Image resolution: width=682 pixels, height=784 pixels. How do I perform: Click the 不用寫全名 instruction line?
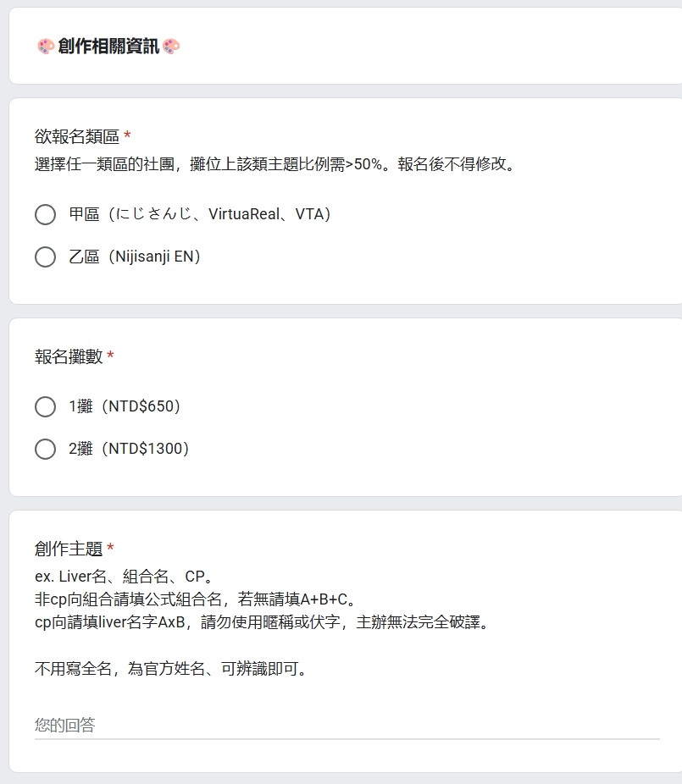coord(172,669)
